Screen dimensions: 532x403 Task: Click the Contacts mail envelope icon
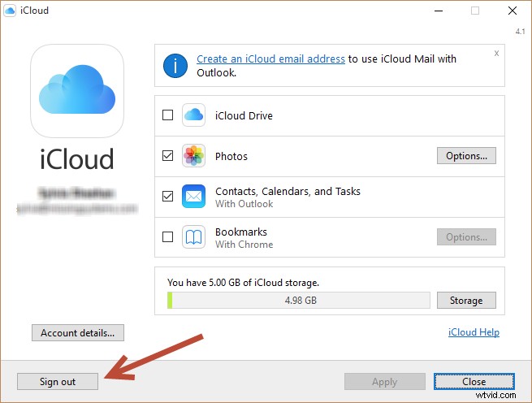(193, 197)
